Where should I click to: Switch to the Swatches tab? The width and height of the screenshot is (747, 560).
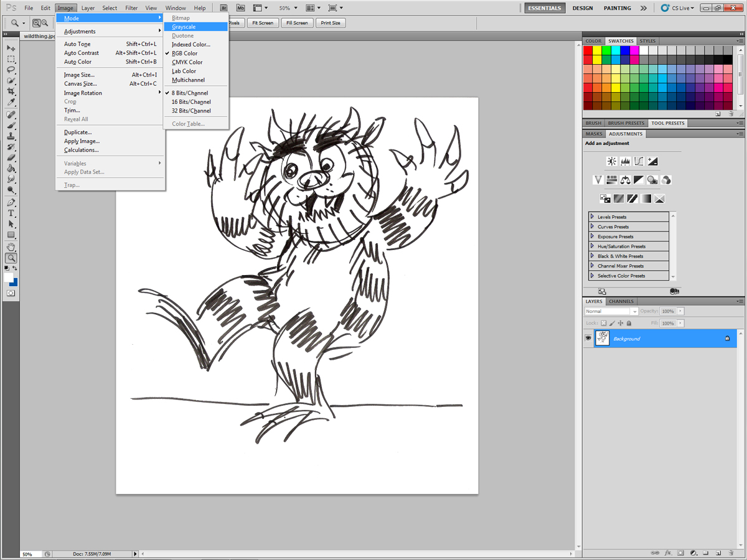coord(621,41)
